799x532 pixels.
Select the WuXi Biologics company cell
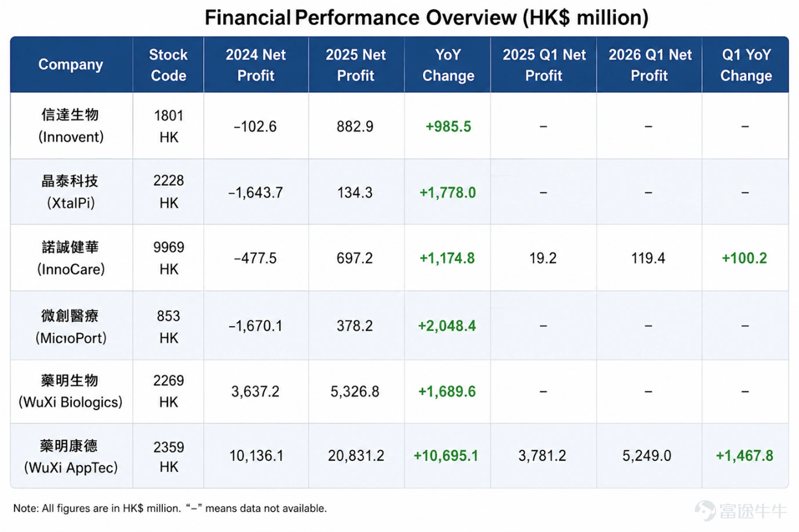(71, 391)
